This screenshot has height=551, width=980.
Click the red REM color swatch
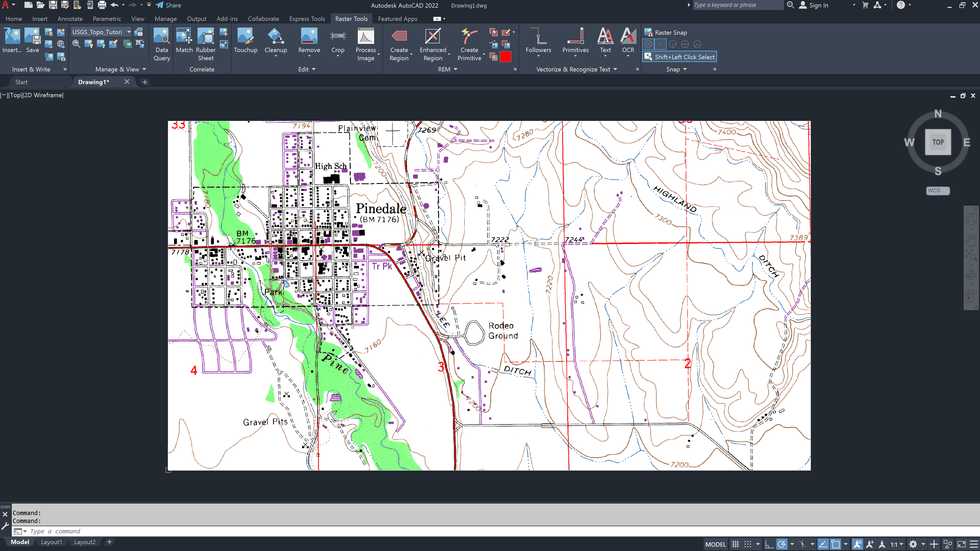tap(506, 57)
